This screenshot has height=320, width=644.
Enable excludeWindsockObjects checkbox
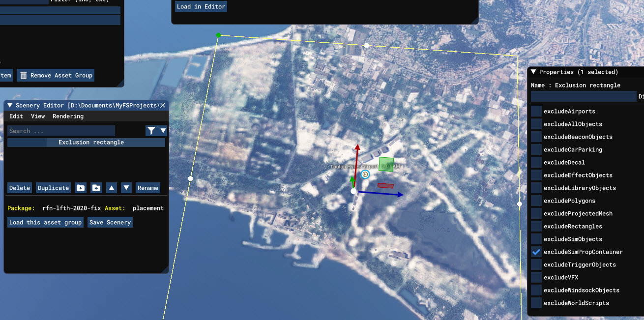536,290
